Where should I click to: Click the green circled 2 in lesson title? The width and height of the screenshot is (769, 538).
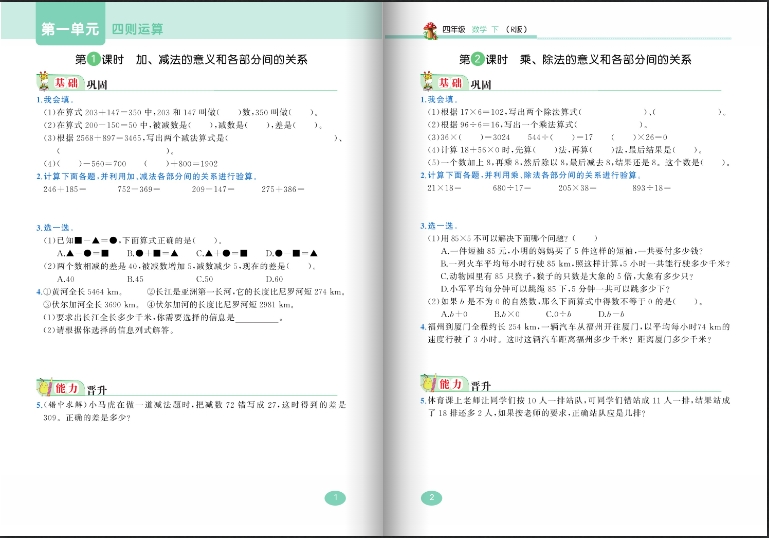tap(479, 60)
